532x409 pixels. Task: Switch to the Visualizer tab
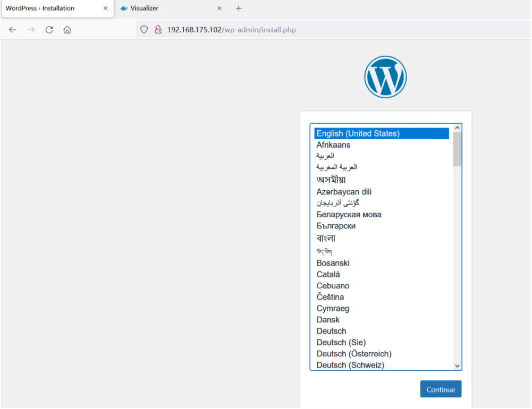(x=172, y=8)
